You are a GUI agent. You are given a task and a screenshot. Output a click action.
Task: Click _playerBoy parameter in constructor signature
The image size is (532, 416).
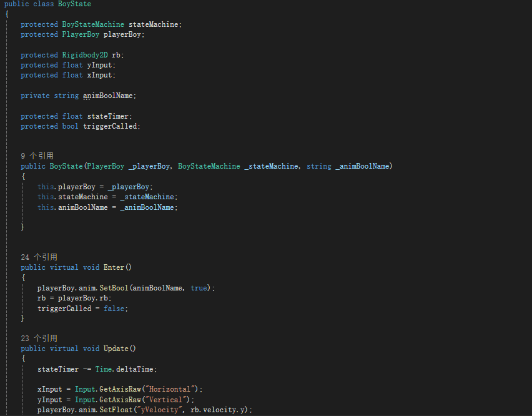[x=149, y=166]
